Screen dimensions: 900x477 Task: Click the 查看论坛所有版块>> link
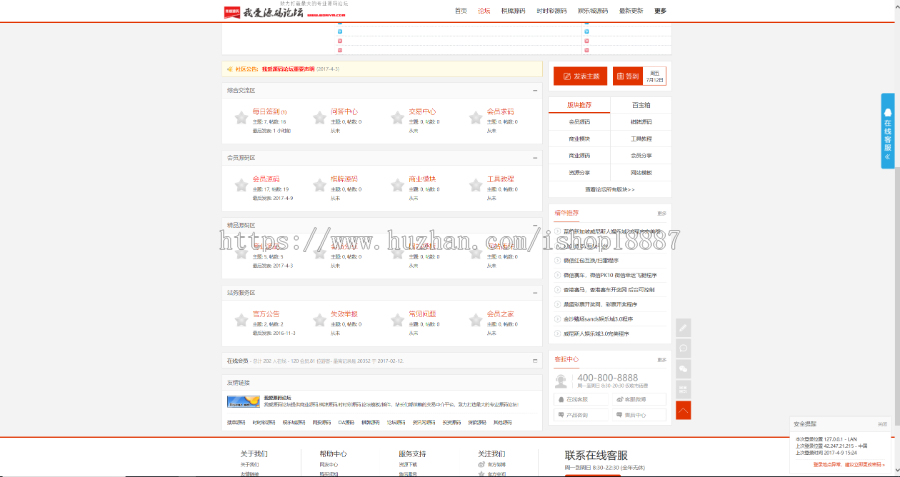pyautogui.click(x=610, y=189)
